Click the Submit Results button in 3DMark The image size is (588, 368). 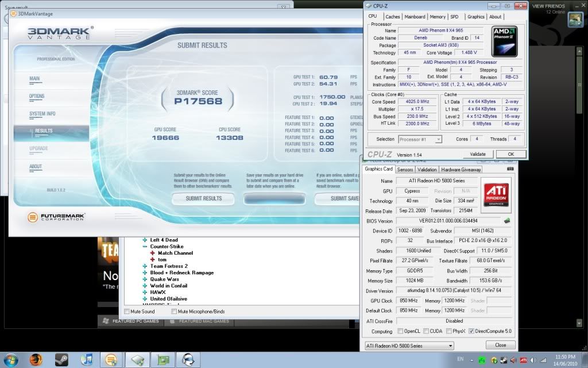(203, 198)
